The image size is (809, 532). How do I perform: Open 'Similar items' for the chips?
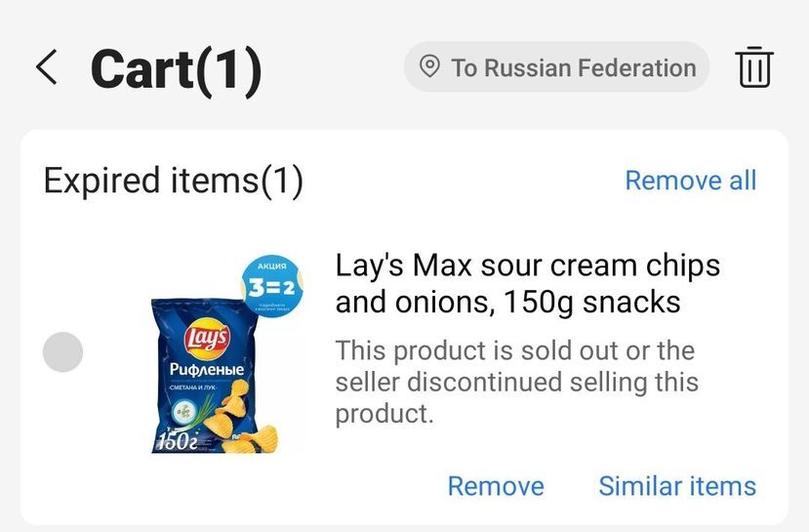tap(677, 486)
